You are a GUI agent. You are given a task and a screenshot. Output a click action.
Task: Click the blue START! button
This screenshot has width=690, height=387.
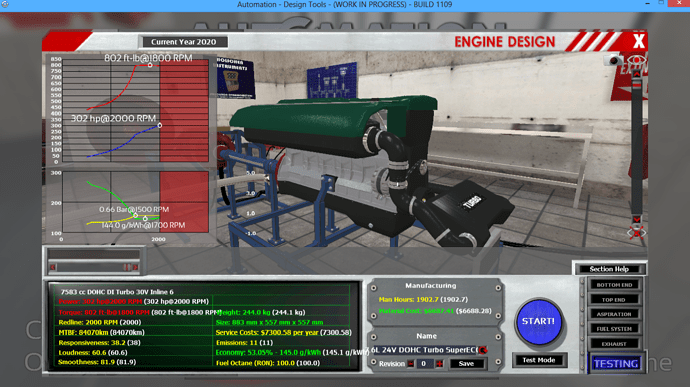(539, 321)
